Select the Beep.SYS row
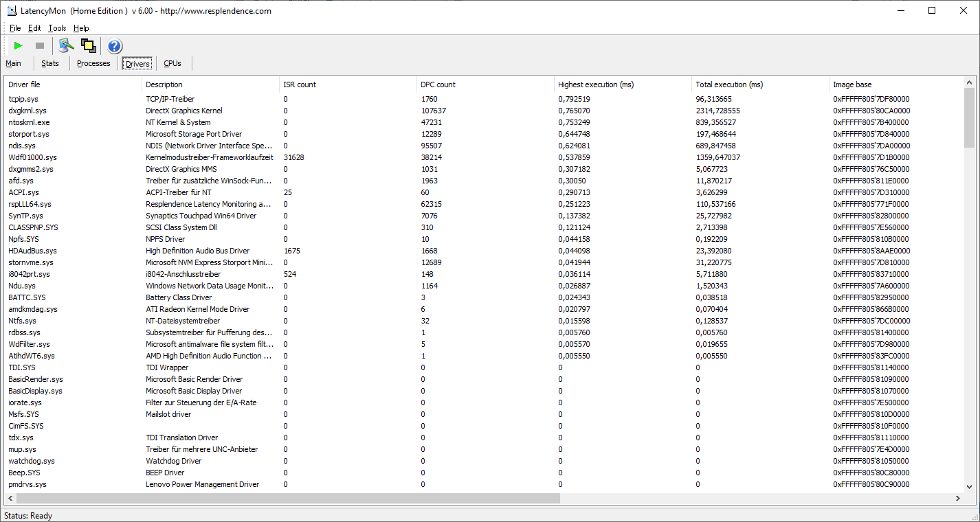980x522 pixels. pyautogui.click(x=484, y=473)
